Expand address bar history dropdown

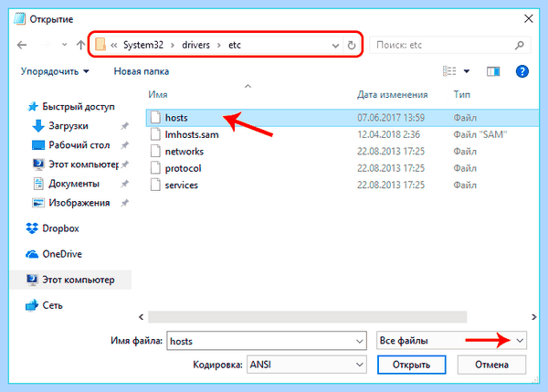pos(335,46)
